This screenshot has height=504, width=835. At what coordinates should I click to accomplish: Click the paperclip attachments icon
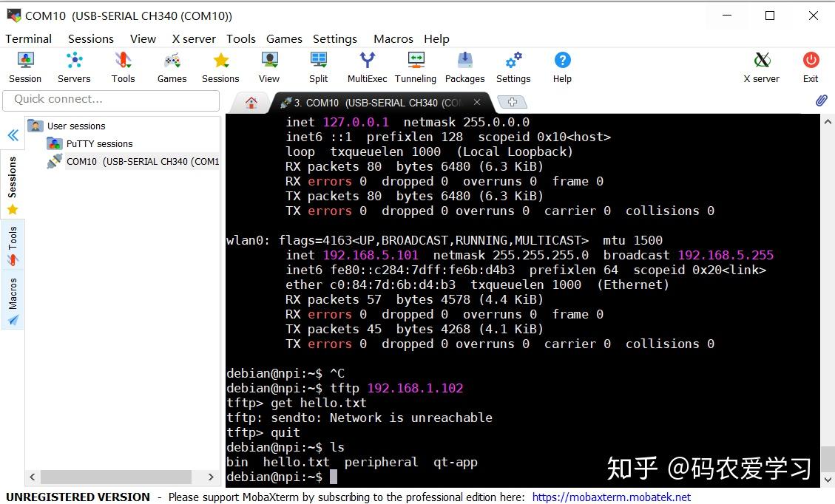821,101
